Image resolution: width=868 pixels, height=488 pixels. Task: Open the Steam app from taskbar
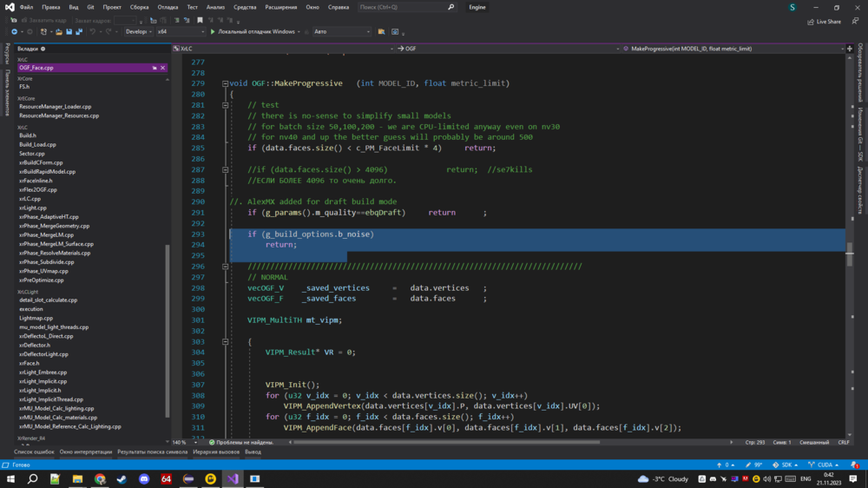click(122, 478)
